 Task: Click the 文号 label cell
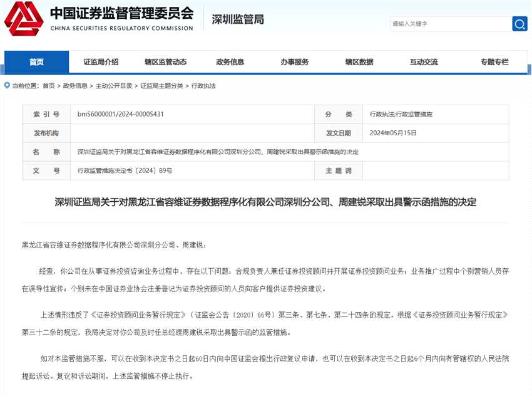[46, 170]
